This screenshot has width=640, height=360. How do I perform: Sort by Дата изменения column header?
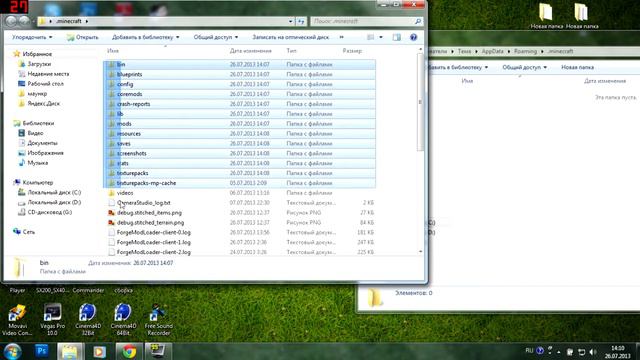tap(250, 51)
